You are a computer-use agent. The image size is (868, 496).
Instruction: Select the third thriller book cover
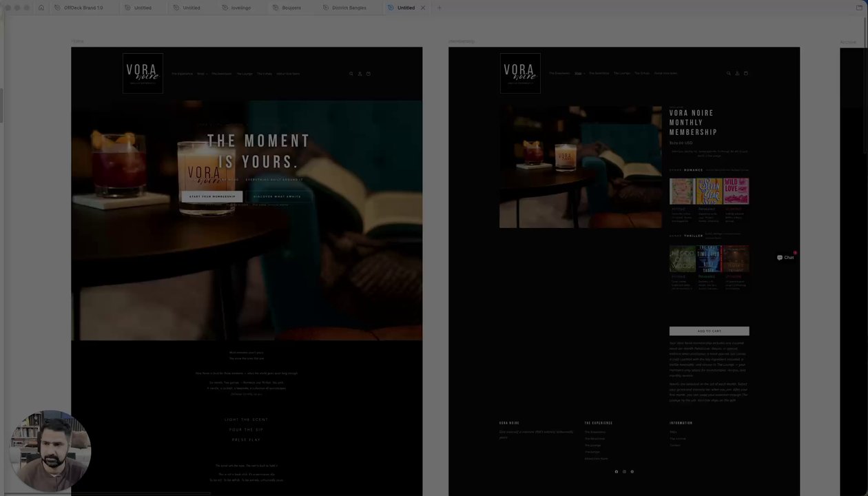736,259
